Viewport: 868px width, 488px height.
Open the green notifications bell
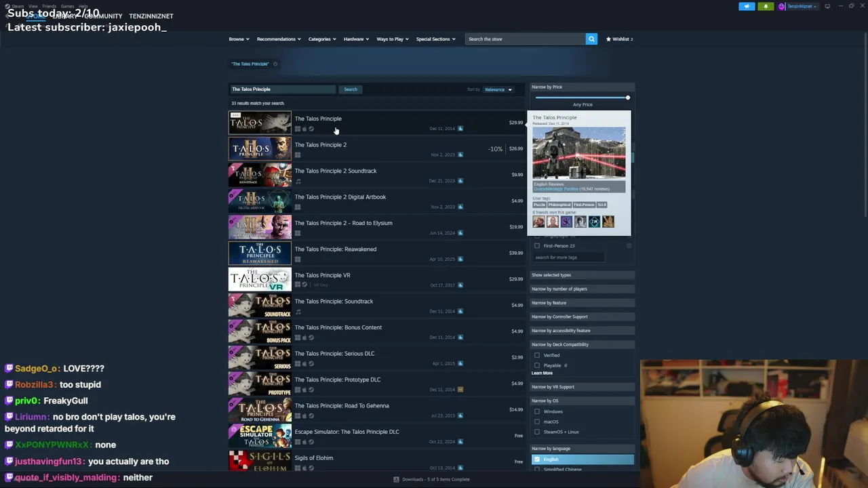766,6
